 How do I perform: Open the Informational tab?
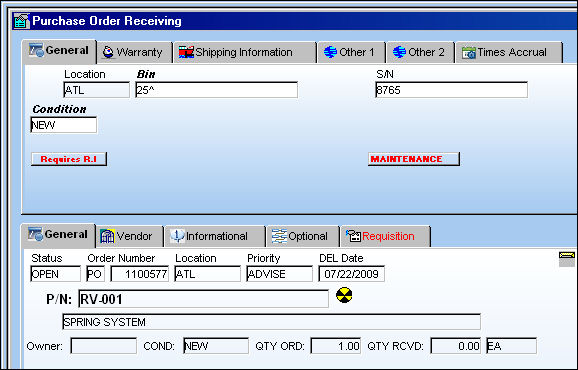[215, 236]
